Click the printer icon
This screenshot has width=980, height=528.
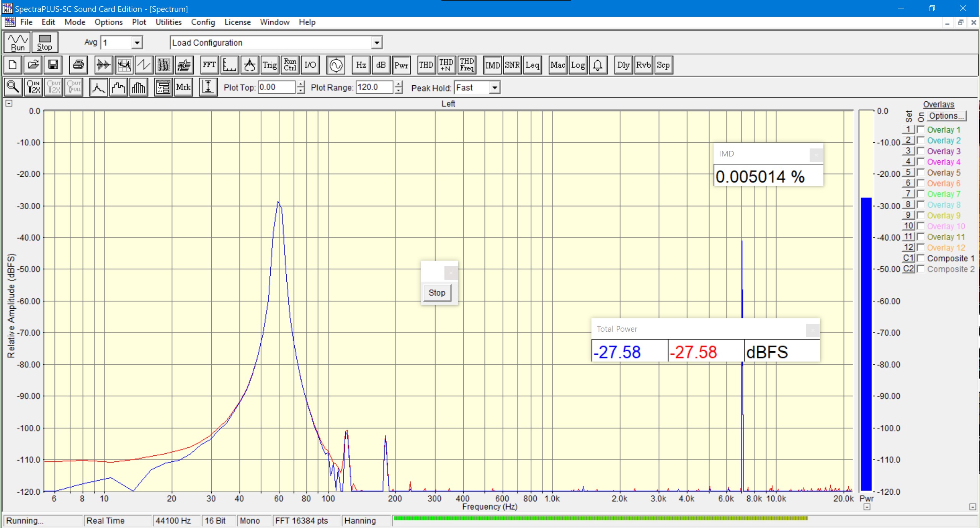78,65
